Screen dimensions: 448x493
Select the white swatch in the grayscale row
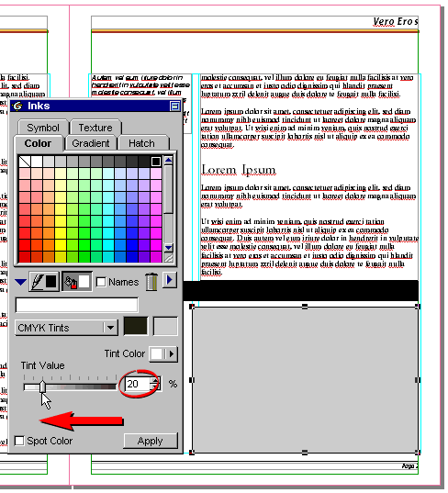click(x=37, y=162)
